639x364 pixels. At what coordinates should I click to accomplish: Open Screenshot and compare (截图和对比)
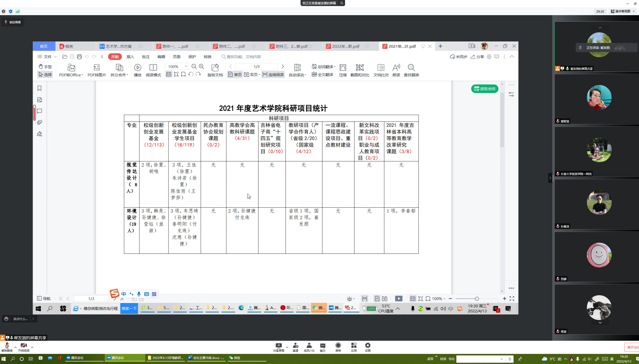pos(360,70)
